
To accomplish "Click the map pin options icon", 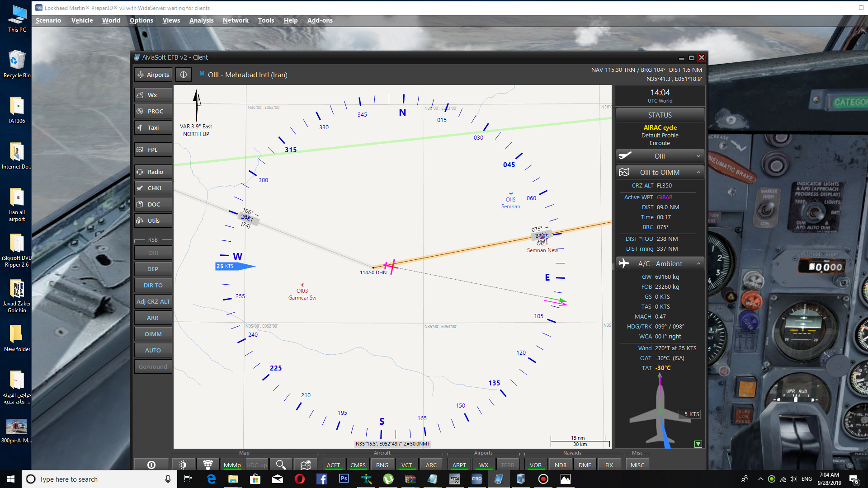I will [x=306, y=465].
